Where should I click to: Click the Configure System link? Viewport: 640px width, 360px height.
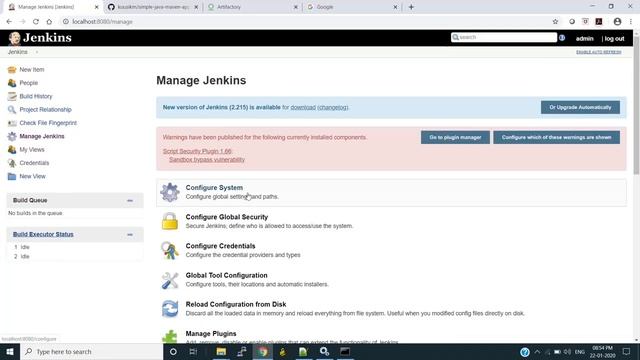[214, 188]
